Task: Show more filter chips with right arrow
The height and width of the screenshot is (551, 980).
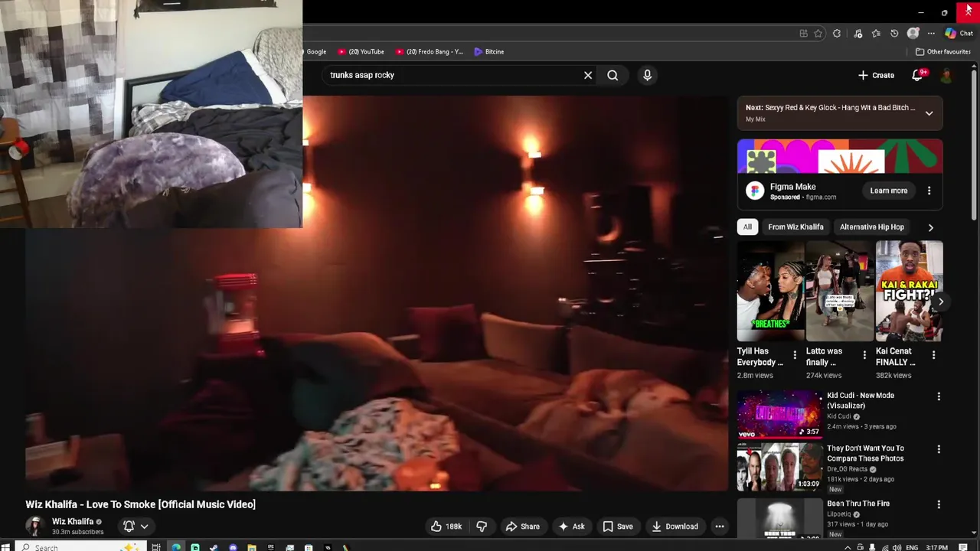Action: 930,227
